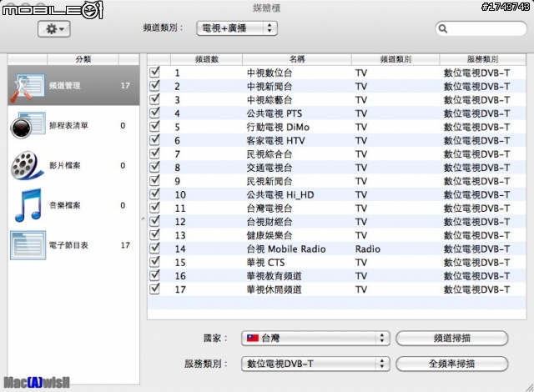Click the 影片檔案 film reel icon
534x392 pixels.
(28, 166)
